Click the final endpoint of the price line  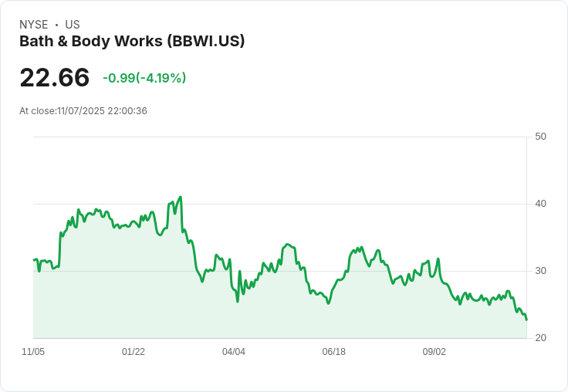click(x=526, y=320)
